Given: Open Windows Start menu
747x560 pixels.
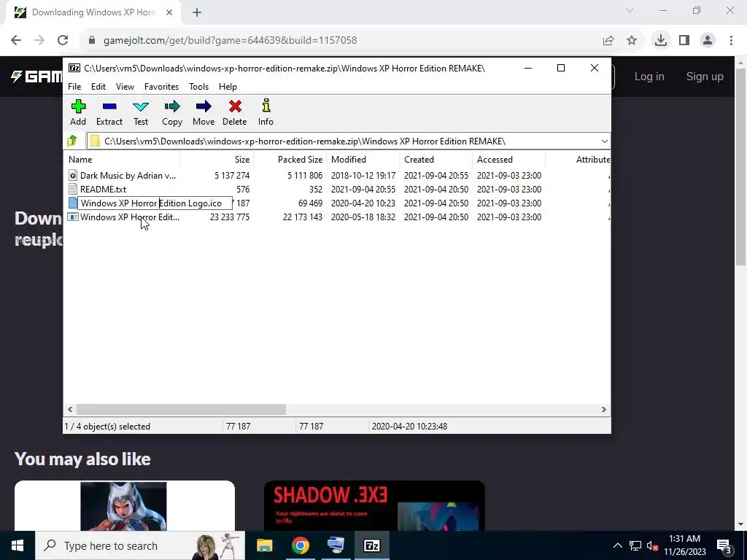Looking at the screenshot, I should click(x=18, y=545).
